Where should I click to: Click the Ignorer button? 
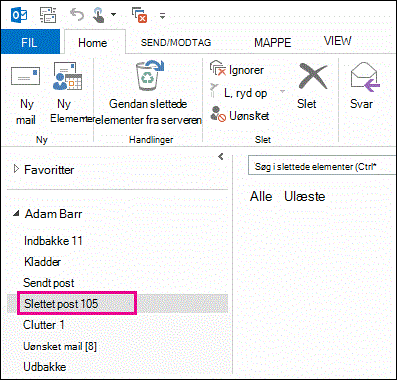(x=237, y=69)
